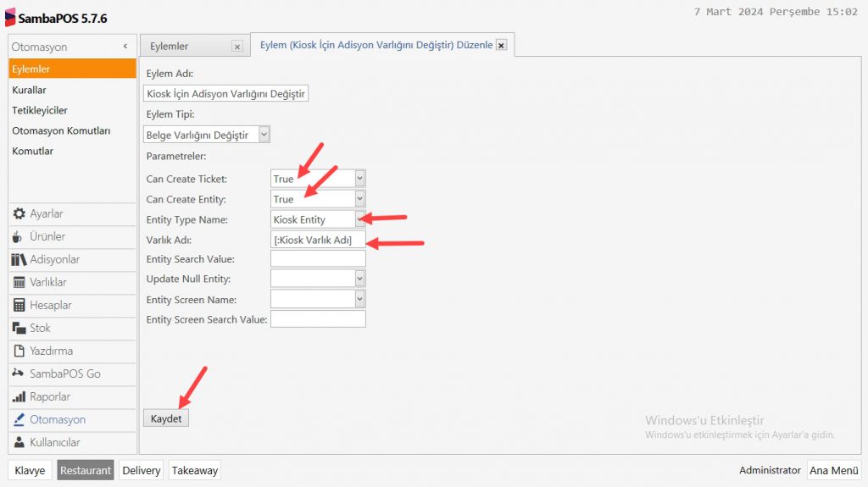868x487 pixels.
Task: Expand the Eylem Tipi dropdown
Action: (264, 135)
